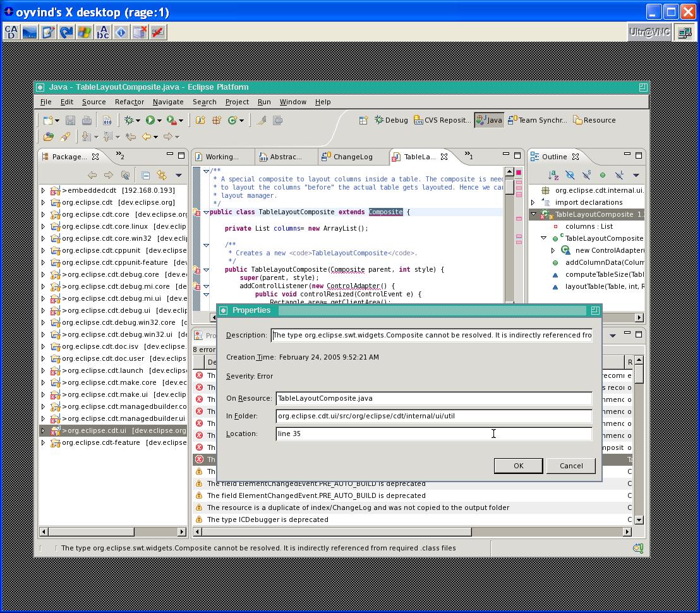Click the On Resource field
This screenshot has height=613, width=700.
(434, 398)
